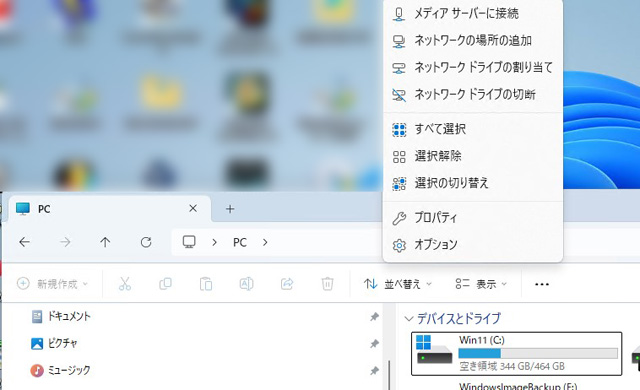The width and height of the screenshot is (640, 390).
Task: Go back with the left arrow
Action: [x=24, y=242]
